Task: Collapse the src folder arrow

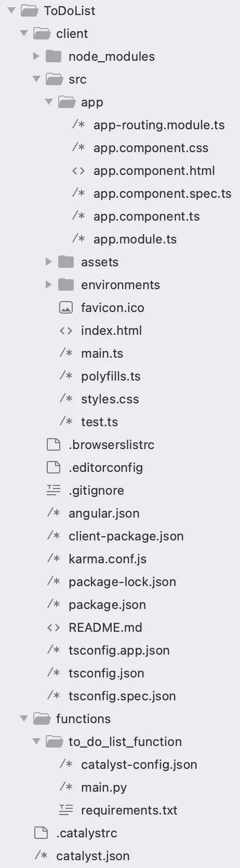Action: click(36, 79)
